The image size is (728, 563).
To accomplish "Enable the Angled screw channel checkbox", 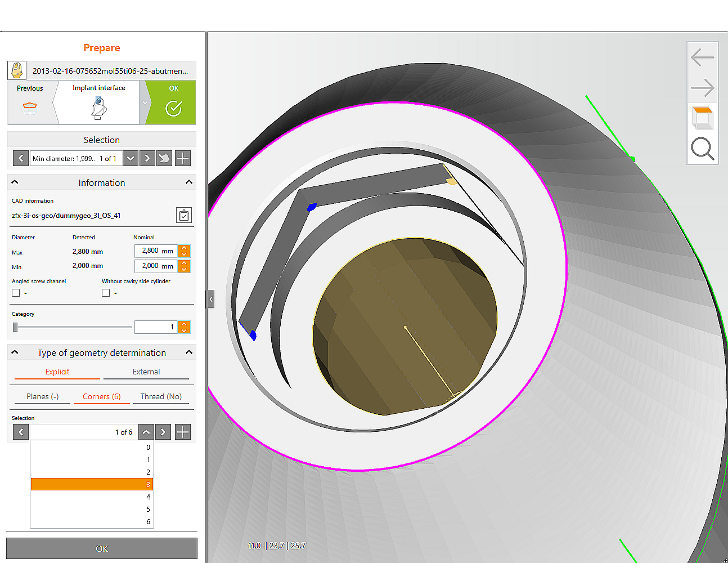I will pos(16,293).
